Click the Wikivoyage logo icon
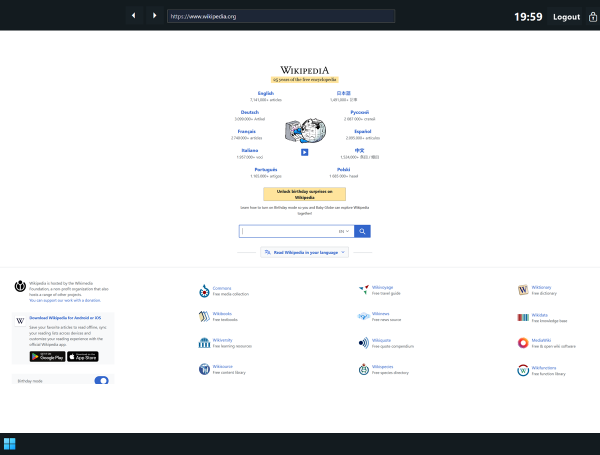The image size is (600, 455). pos(363,291)
